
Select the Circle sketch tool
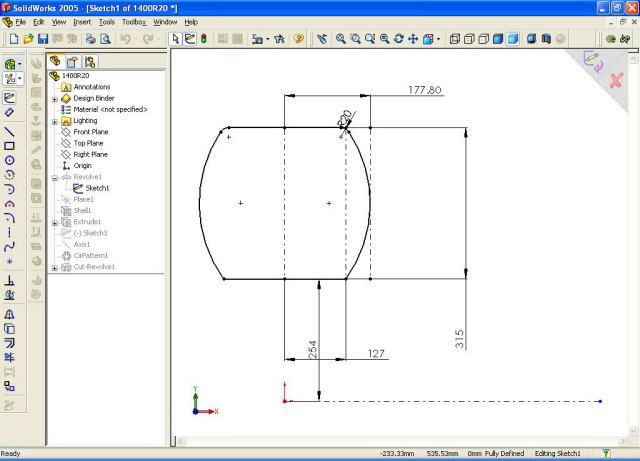[10, 160]
